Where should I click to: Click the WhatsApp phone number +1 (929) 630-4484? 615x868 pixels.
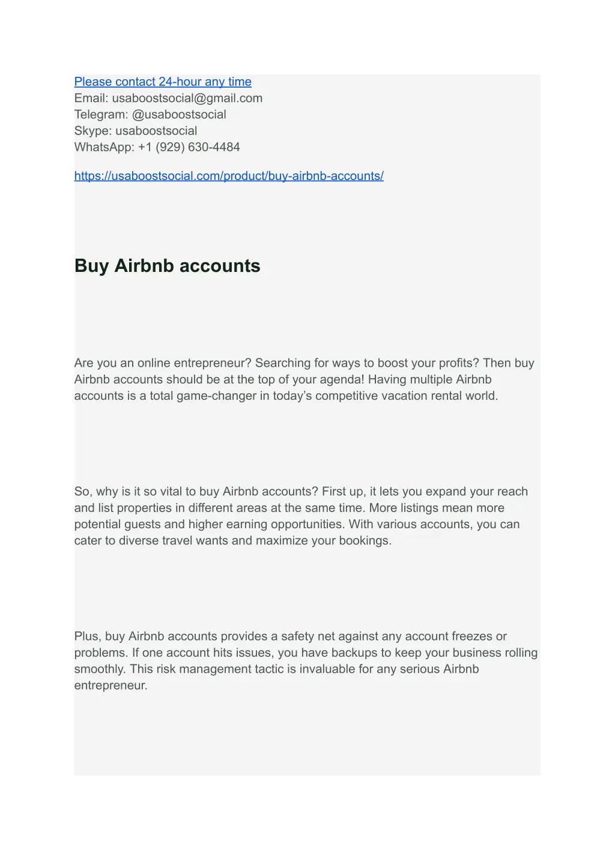click(x=189, y=147)
